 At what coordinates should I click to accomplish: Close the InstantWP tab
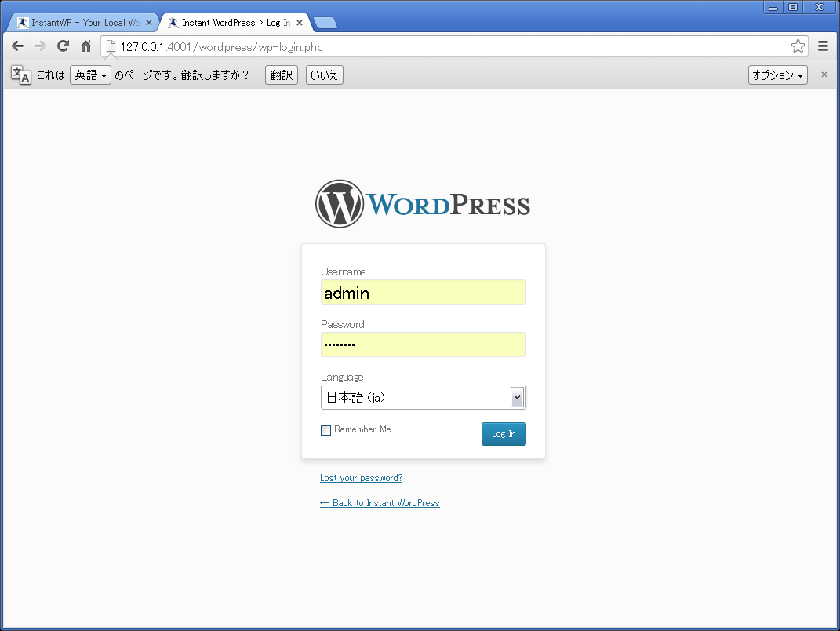[149, 23]
